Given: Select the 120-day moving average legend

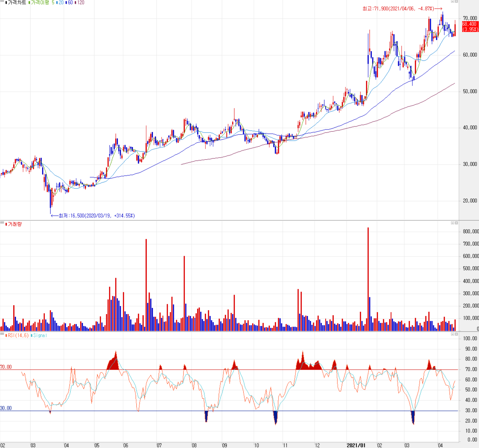Looking at the screenshot, I should pyautogui.click(x=80, y=3).
